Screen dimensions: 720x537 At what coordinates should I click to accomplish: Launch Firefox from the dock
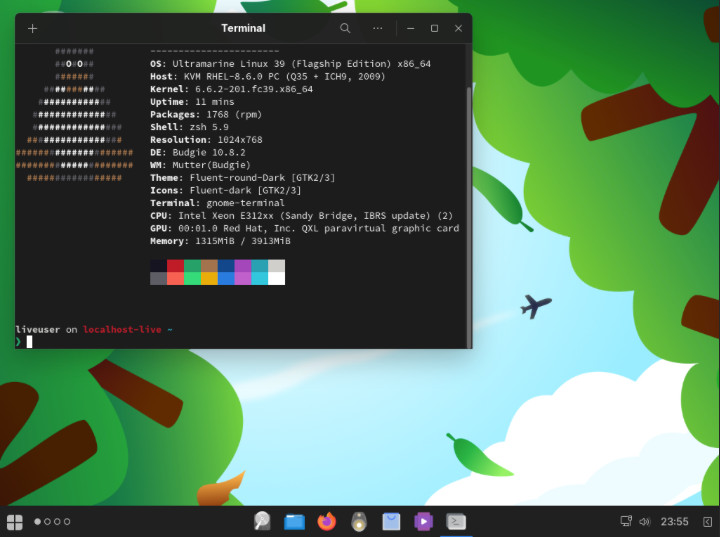[326, 521]
